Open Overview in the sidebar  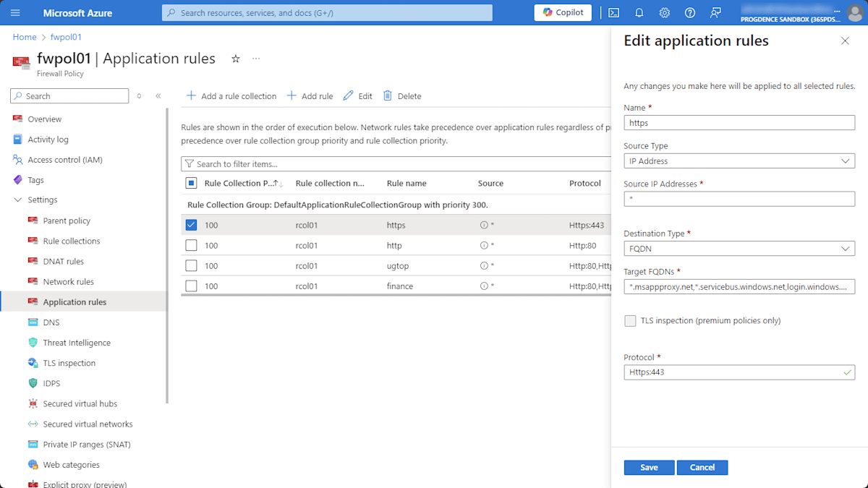click(x=44, y=119)
